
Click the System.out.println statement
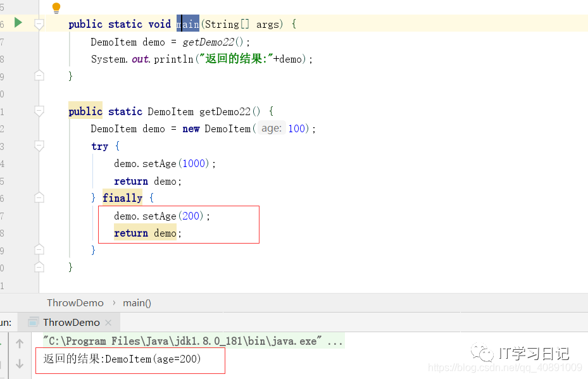pyautogui.click(x=202, y=59)
